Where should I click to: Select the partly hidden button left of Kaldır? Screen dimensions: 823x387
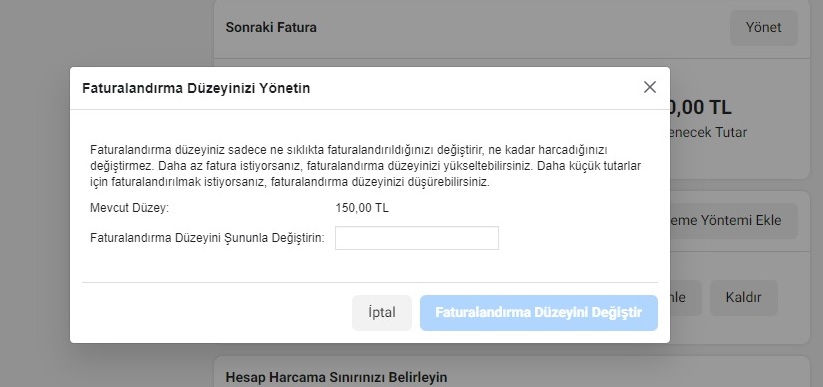[685, 298]
